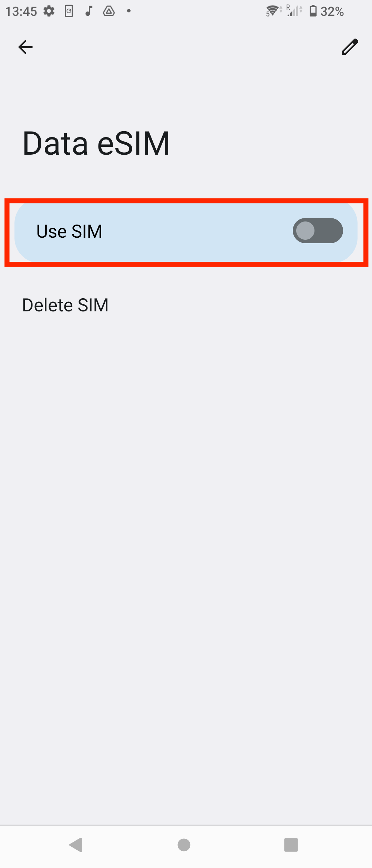Tap the settings gear status icon
The image size is (372, 868).
point(49,11)
